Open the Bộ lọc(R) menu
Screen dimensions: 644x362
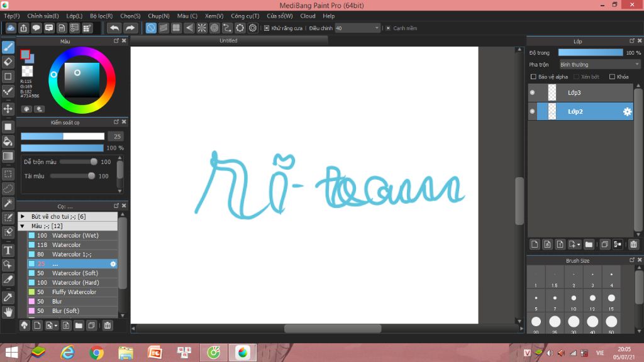coord(101,16)
